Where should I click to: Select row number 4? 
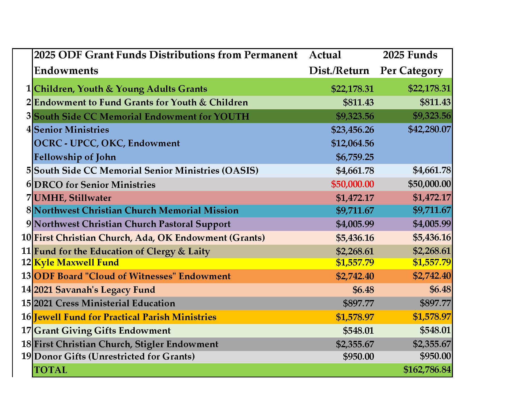(29, 129)
